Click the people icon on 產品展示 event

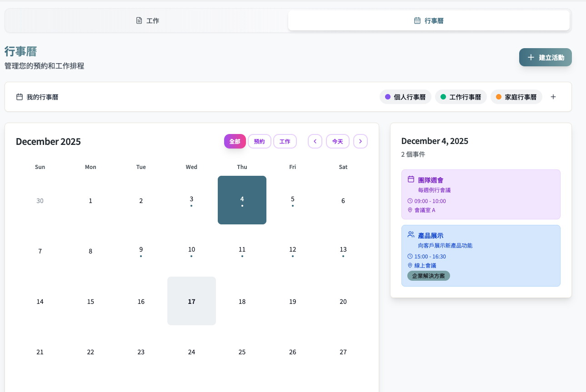click(x=411, y=235)
